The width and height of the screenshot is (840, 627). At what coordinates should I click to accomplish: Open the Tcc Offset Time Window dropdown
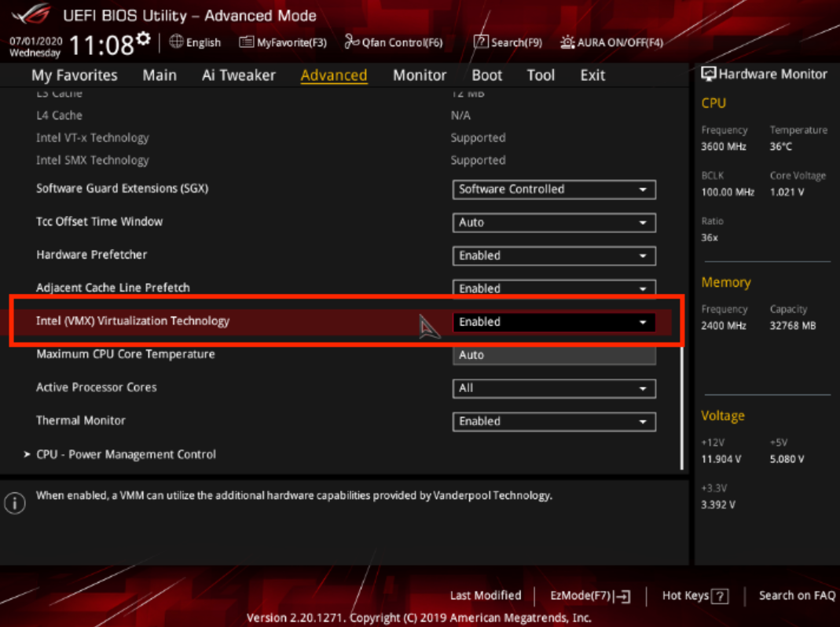coord(554,222)
